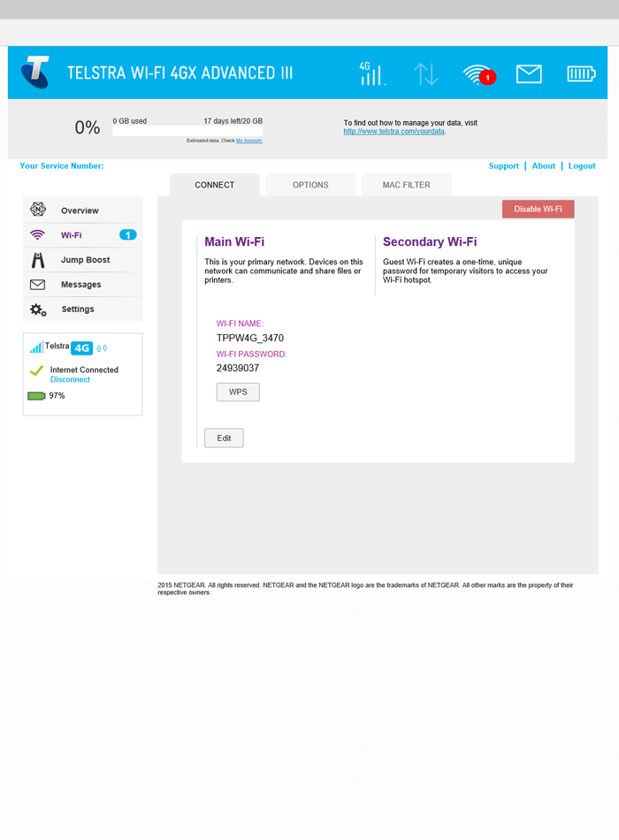Open Messages in the sidebar
The height and width of the screenshot is (840, 619).
coord(80,285)
